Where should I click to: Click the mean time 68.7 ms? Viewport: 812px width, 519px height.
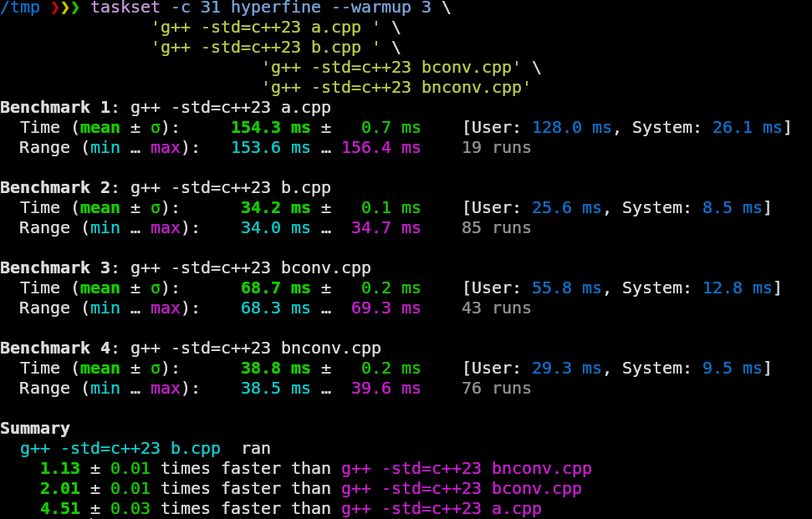point(275,288)
